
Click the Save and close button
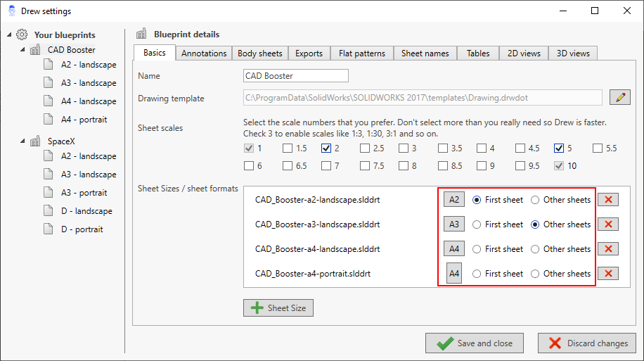(475, 343)
